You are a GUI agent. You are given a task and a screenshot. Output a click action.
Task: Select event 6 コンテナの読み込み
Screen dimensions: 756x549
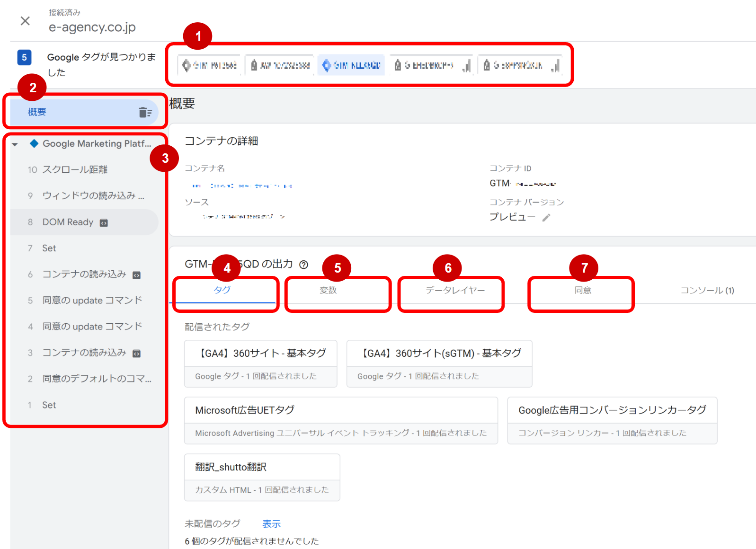coord(84,274)
